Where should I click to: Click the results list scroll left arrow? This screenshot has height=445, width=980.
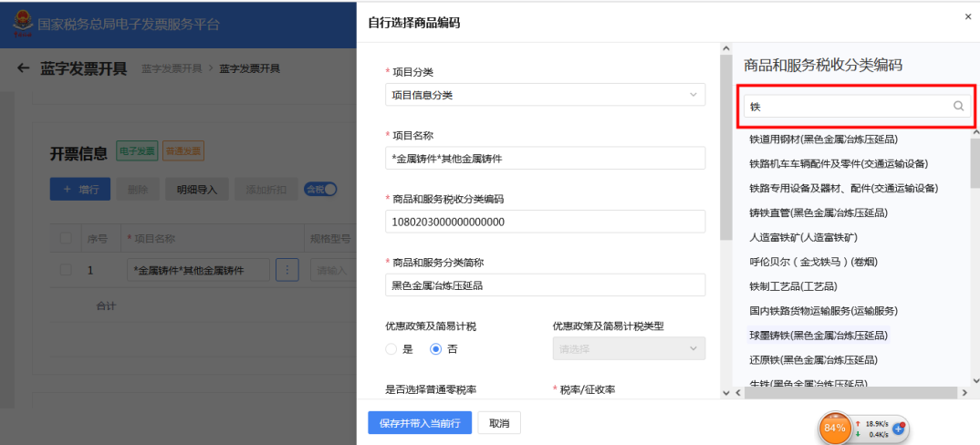[737, 392]
